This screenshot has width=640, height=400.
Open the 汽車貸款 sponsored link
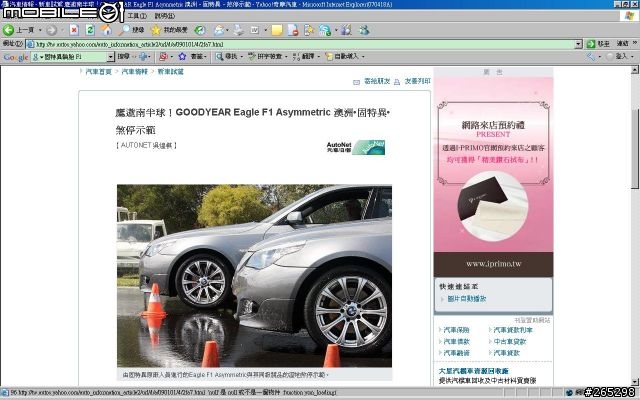[x=507, y=353]
